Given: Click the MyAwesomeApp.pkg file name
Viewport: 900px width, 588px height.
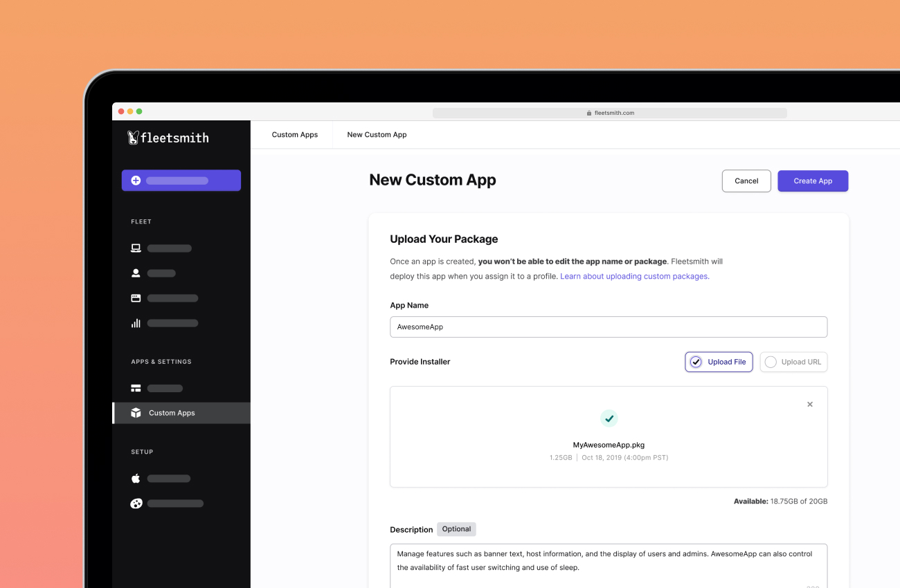Looking at the screenshot, I should click(609, 445).
